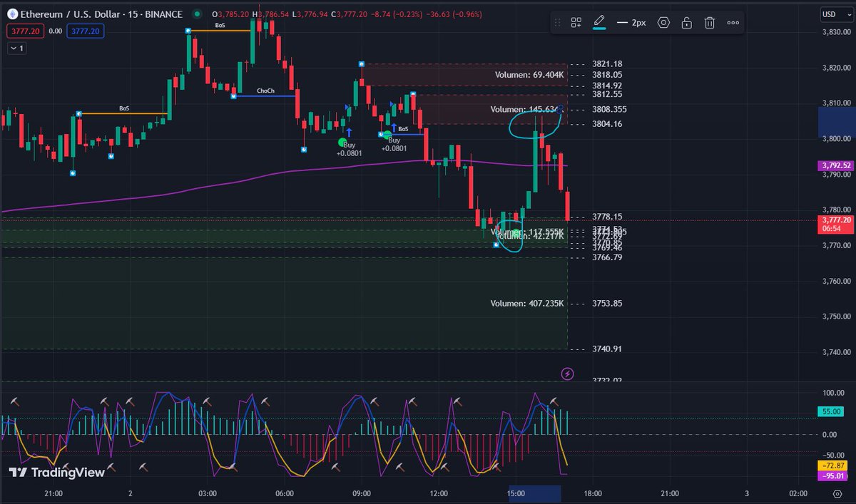Image resolution: width=856 pixels, height=504 pixels.
Task: Select the pencil line color tool
Action: pyautogui.click(x=599, y=23)
